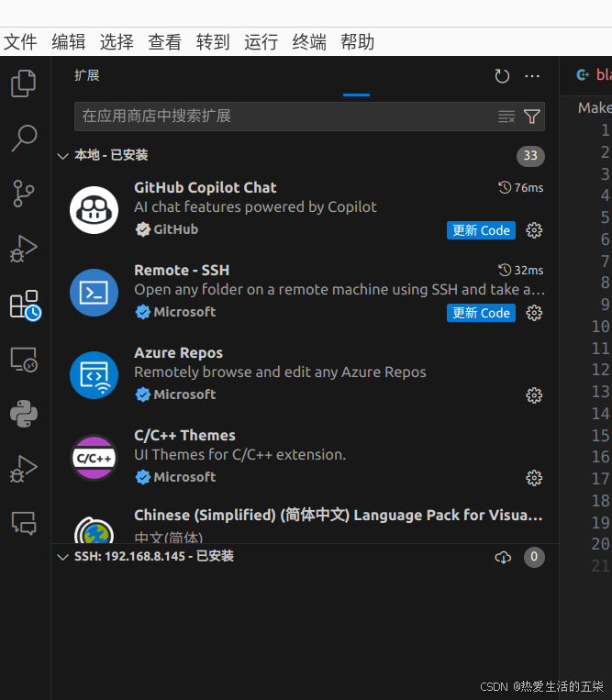Open the 终端 menu
This screenshot has width=612, height=700.
pyautogui.click(x=309, y=42)
